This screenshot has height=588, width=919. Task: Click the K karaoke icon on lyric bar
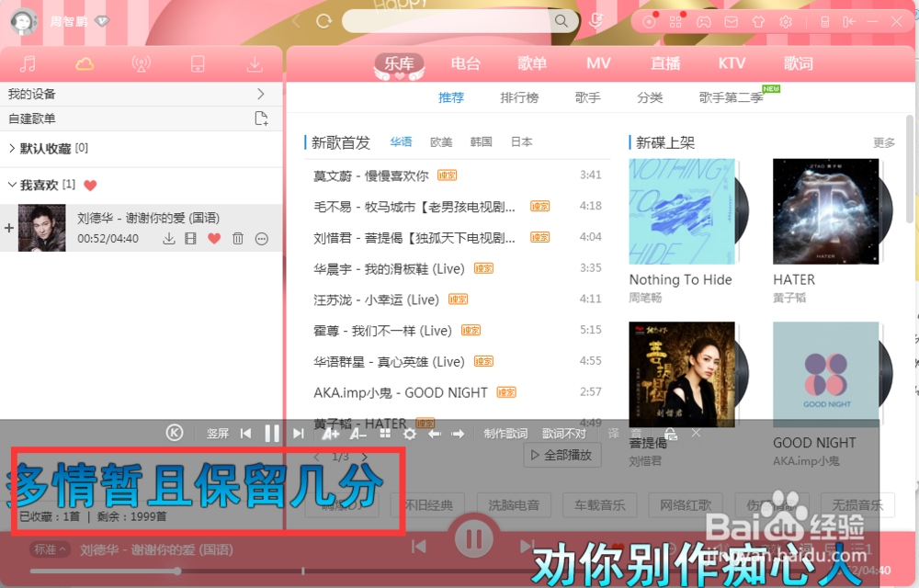[x=174, y=433]
